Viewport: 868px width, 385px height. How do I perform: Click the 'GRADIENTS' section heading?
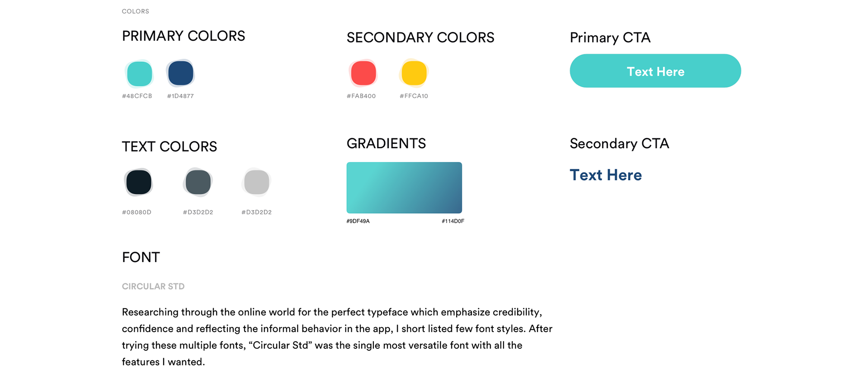tap(386, 144)
